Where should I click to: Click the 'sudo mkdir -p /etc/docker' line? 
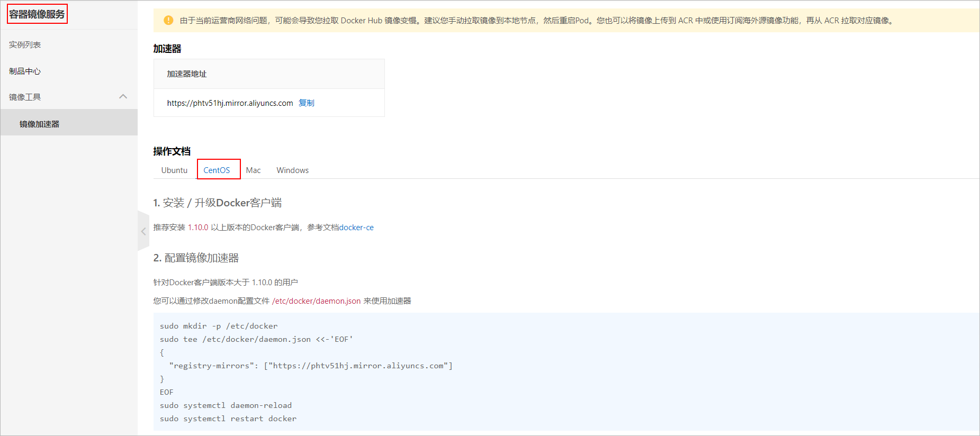click(x=219, y=326)
